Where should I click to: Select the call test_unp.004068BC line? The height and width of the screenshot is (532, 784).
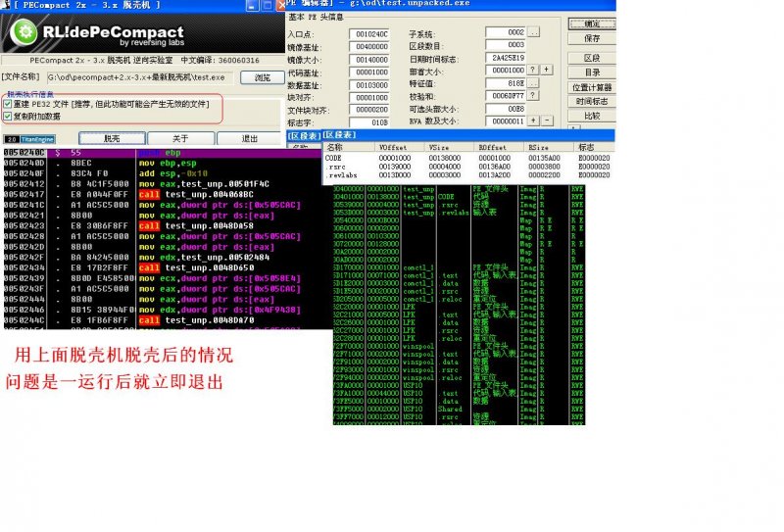tap(168, 195)
